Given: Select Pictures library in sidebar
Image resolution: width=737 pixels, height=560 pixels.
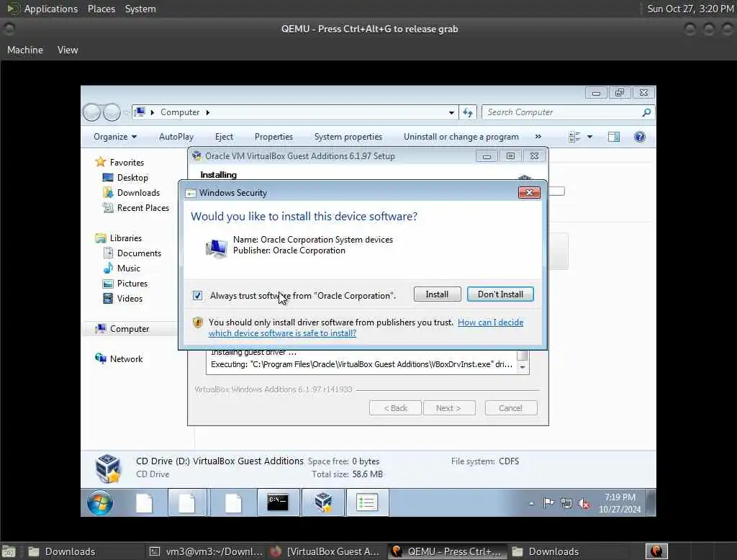Looking at the screenshot, I should (132, 284).
